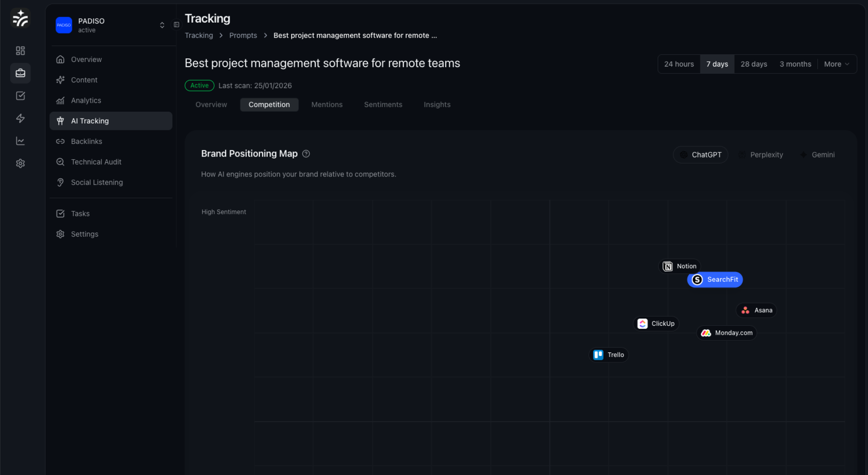The image size is (868, 475).
Task: Open the PADISO workspace switcher
Action: point(162,25)
